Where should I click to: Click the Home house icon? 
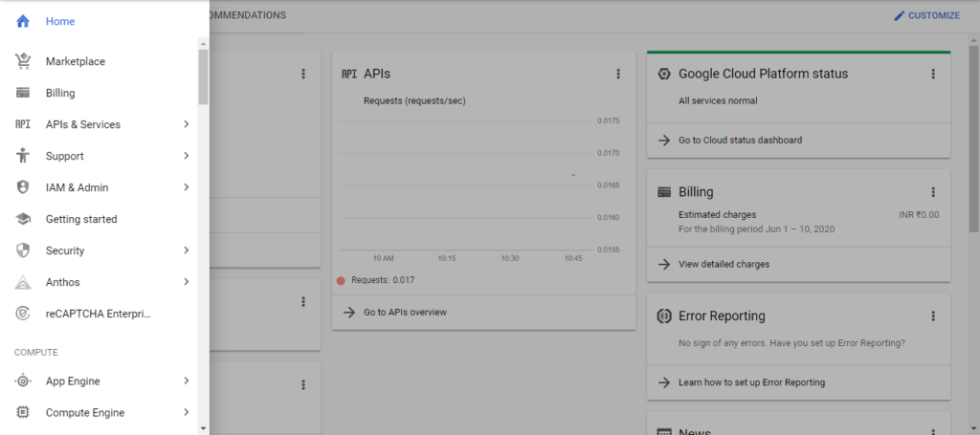pyautogui.click(x=23, y=21)
